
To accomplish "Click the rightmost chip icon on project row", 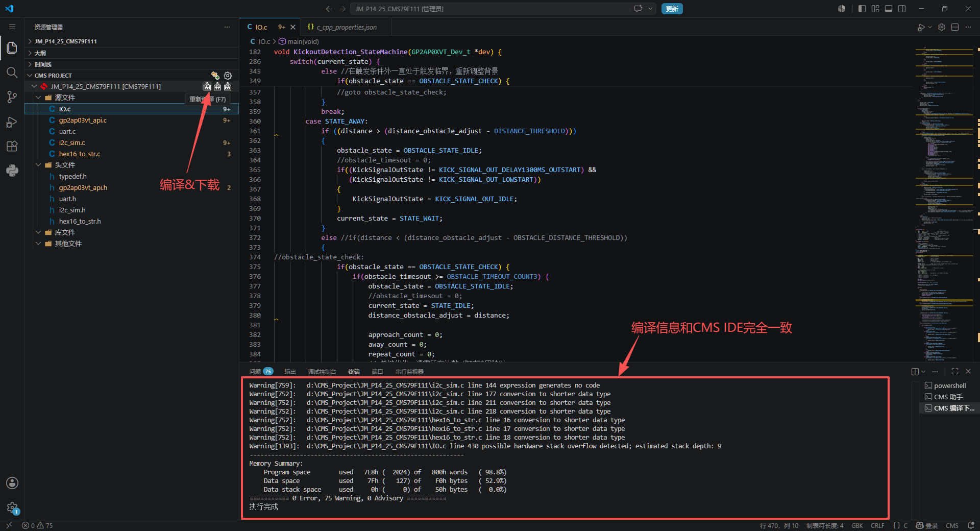I will [228, 86].
